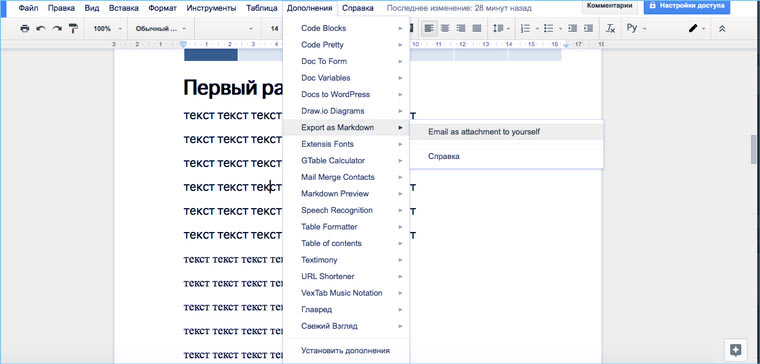The image size is (760, 364).
Task: Select GTable Calculator add-on
Action: click(x=346, y=160)
